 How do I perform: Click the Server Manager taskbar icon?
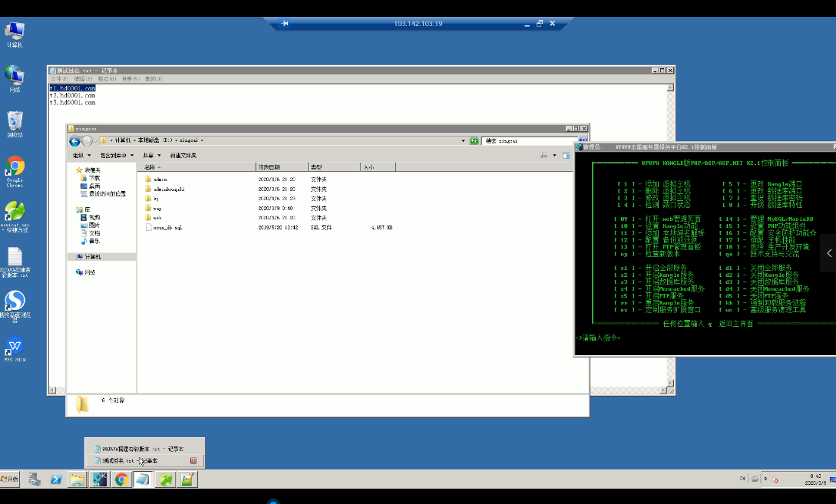(x=35, y=479)
